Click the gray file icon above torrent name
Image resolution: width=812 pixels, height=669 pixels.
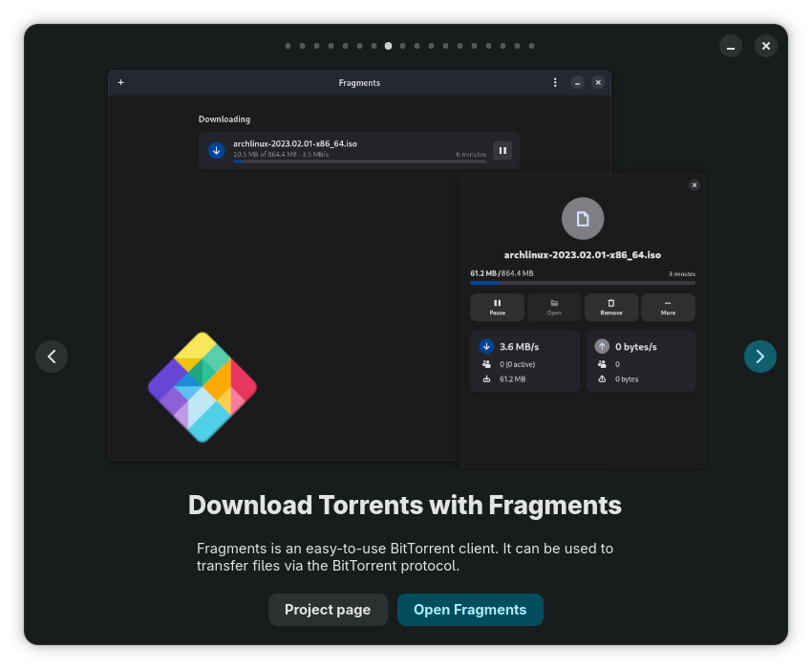click(x=583, y=219)
